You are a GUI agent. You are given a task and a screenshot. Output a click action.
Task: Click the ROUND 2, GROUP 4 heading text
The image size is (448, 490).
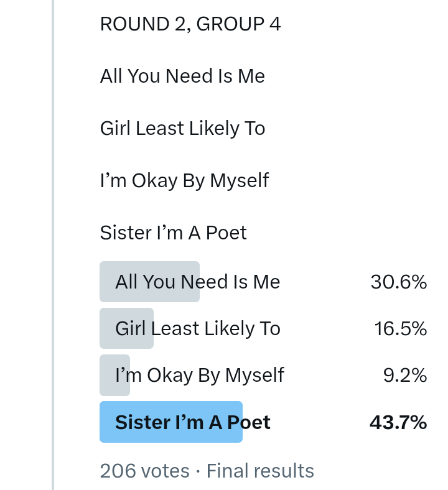point(190,24)
